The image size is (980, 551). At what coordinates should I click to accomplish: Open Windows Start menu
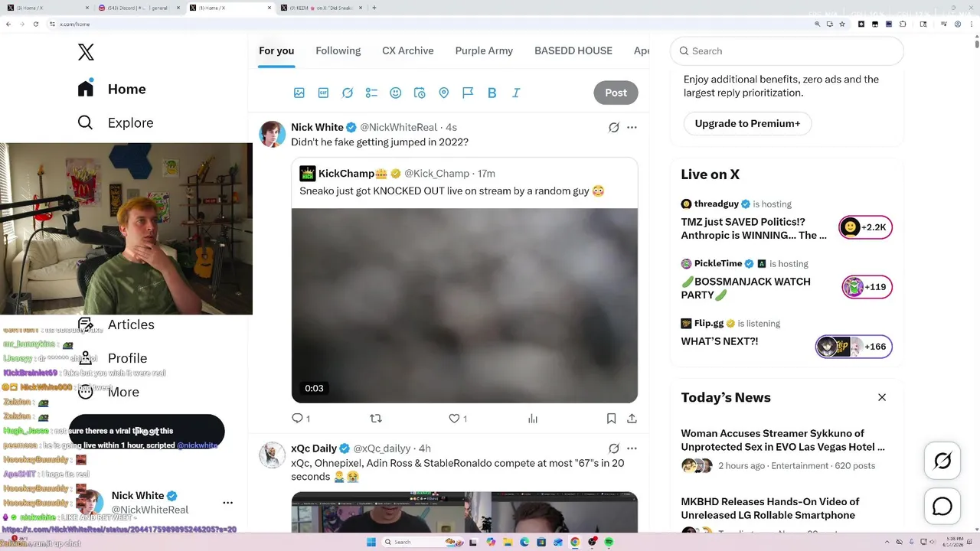371,542
